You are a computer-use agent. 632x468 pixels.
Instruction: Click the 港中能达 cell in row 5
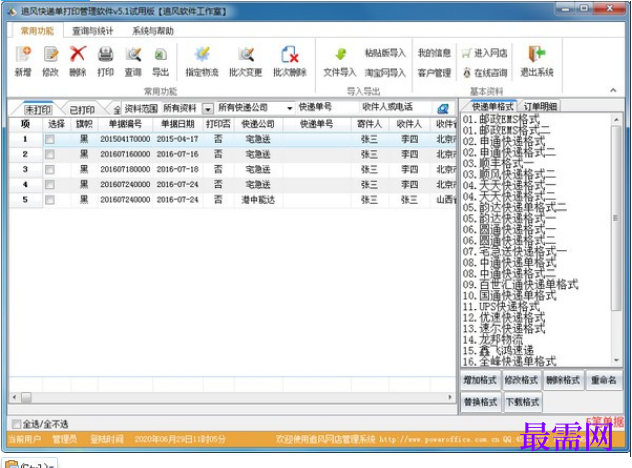pos(258,200)
